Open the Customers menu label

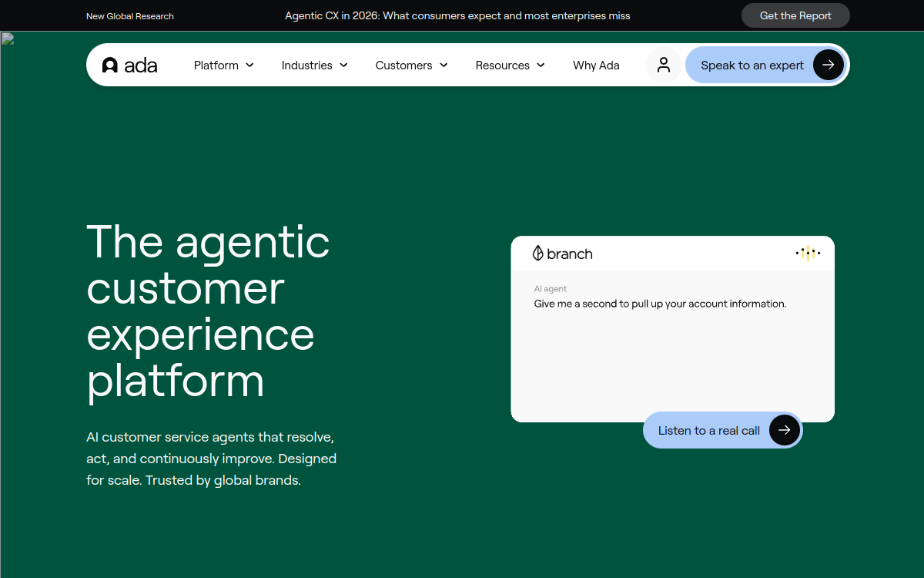tap(404, 66)
